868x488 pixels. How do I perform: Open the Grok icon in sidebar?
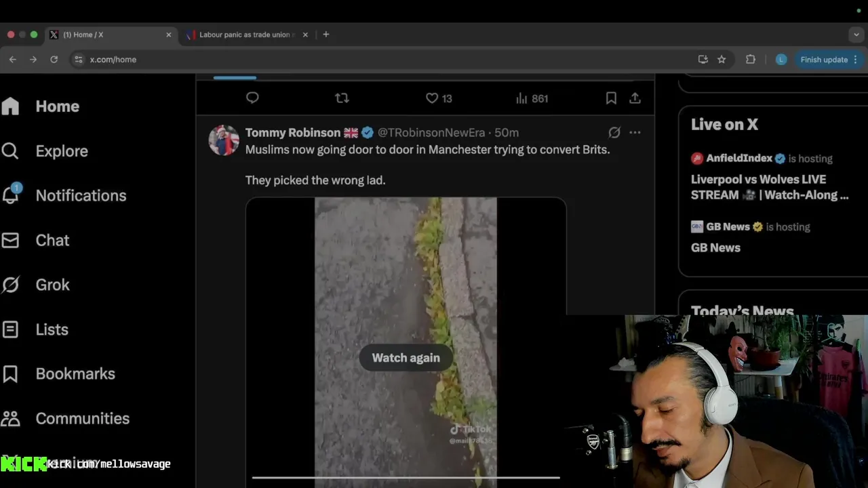pyautogui.click(x=10, y=285)
